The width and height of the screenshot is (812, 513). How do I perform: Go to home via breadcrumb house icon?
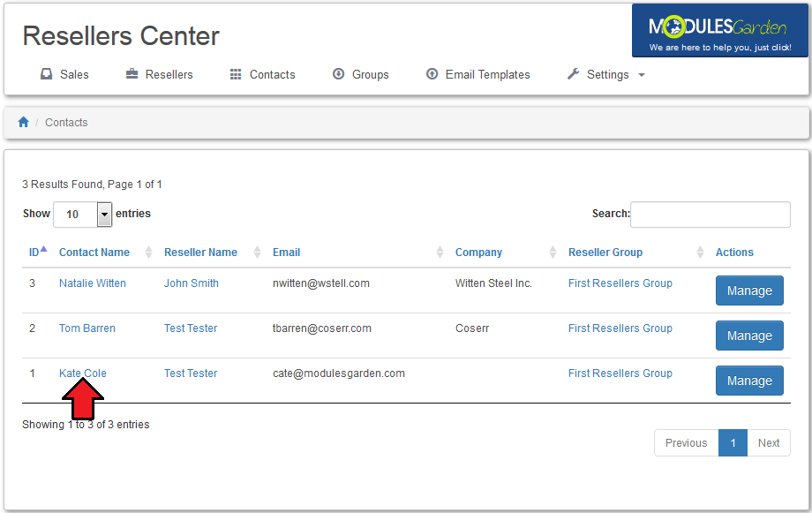tap(23, 123)
